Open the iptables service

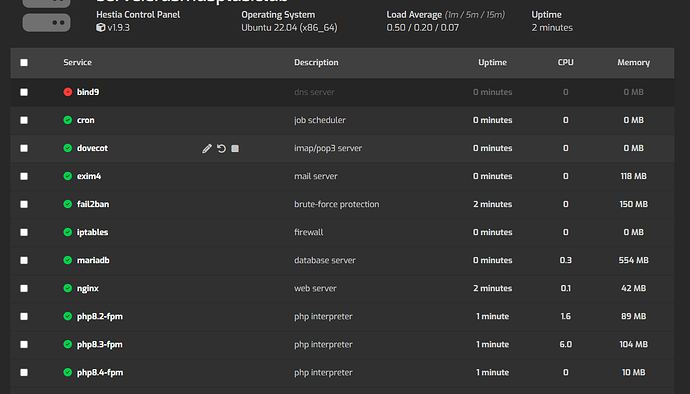click(x=92, y=232)
